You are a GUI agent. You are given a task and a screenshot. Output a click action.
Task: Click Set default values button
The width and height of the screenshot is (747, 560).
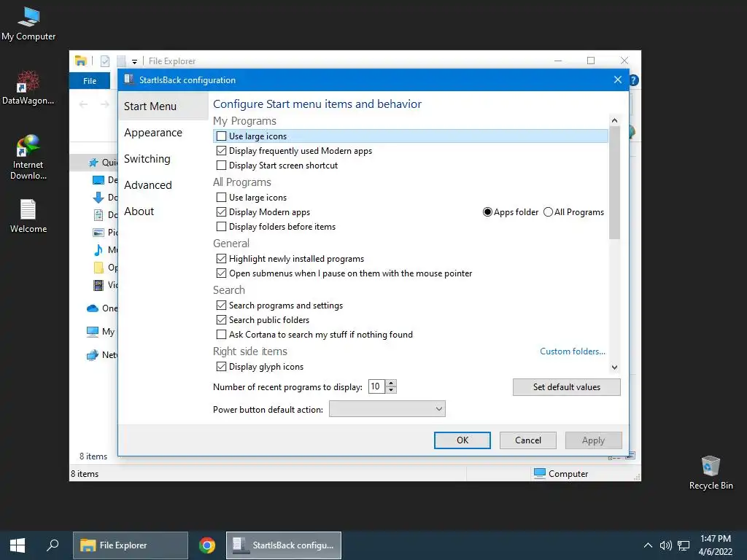pyautogui.click(x=566, y=387)
